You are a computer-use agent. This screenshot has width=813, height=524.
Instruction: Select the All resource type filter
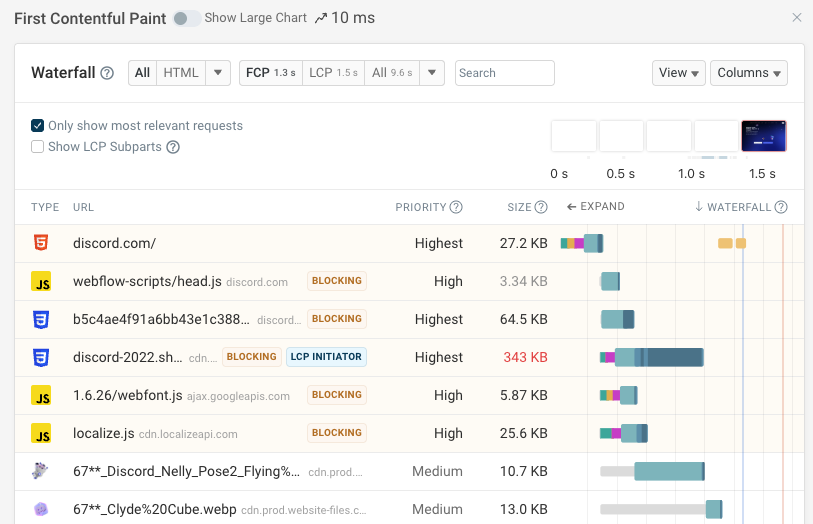click(142, 73)
